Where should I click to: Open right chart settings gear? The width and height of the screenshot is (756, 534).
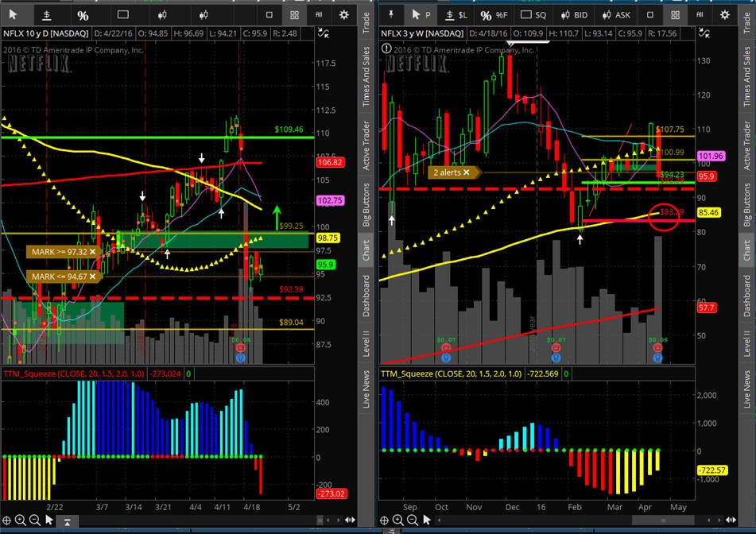pyautogui.click(x=725, y=15)
